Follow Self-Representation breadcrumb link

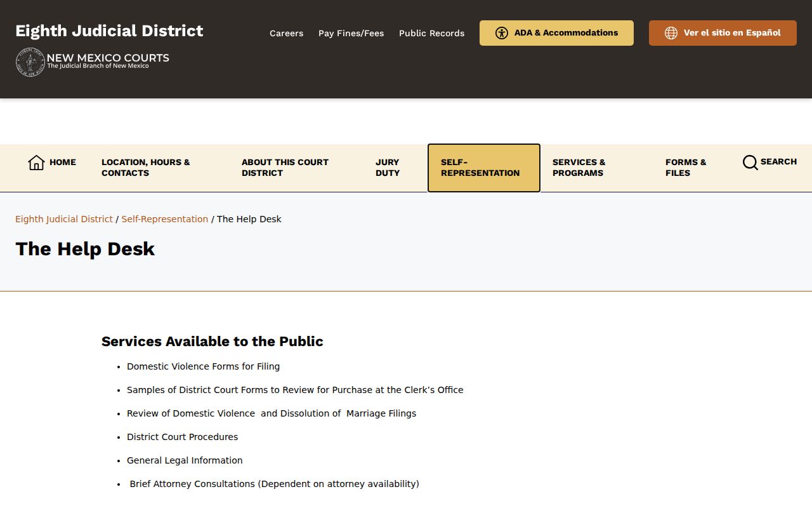(x=165, y=219)
